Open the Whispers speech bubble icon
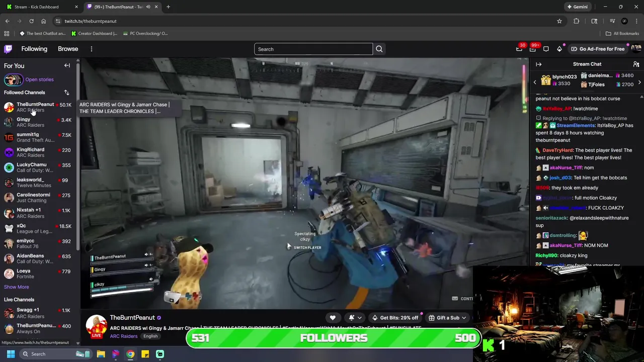This screenshot has height=362, width=644. pos(546,49)
